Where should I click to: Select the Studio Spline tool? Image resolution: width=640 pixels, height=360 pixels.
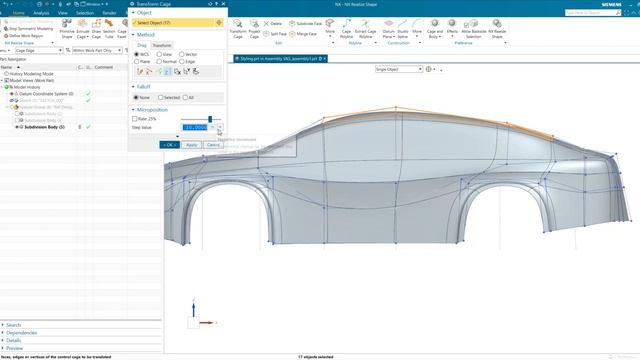coord(402,29)
